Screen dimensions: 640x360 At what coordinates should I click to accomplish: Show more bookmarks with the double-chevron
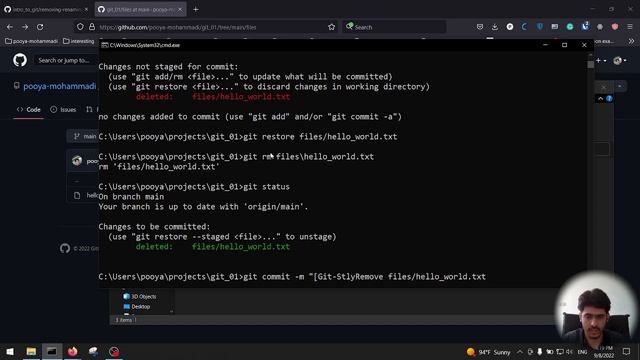coord(631,41)
